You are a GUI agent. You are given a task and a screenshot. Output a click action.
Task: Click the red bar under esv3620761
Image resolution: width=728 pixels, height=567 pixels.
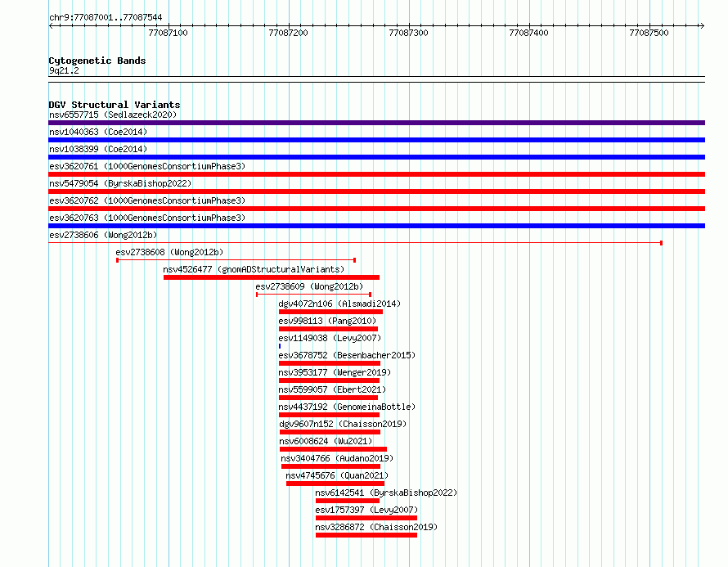[376, 174]
